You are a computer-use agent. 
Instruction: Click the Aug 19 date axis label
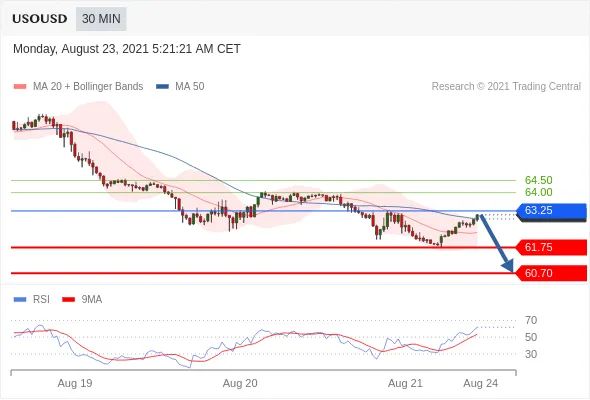[x=75, y=383]
